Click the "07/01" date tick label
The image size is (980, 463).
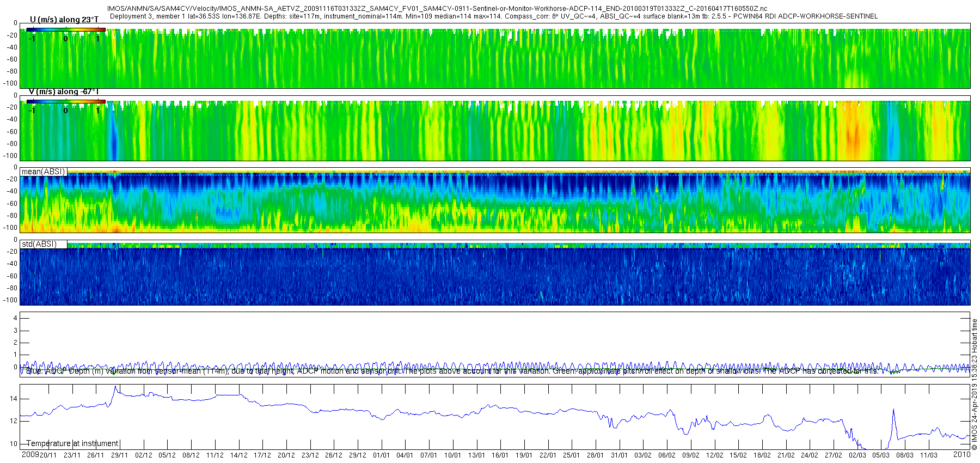tap(429, 455)
